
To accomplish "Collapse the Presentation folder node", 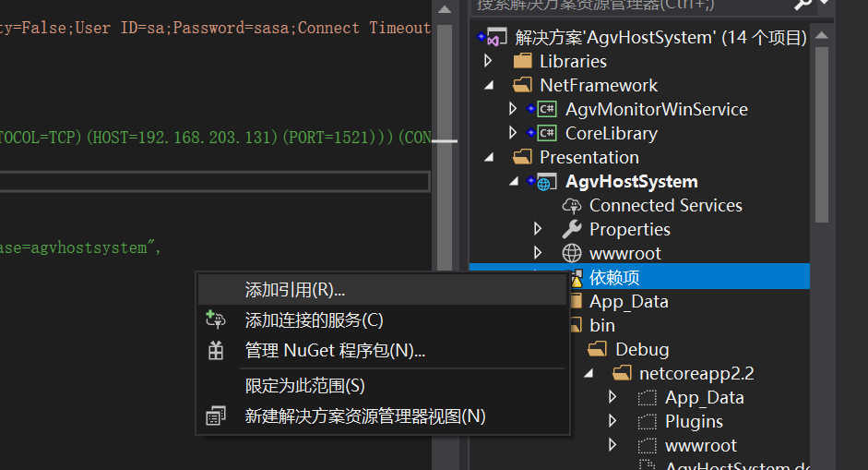I will [x=489, y=157].
